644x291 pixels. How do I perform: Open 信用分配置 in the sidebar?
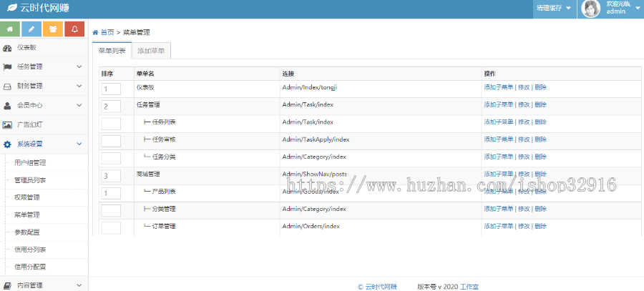coord(30,267)
